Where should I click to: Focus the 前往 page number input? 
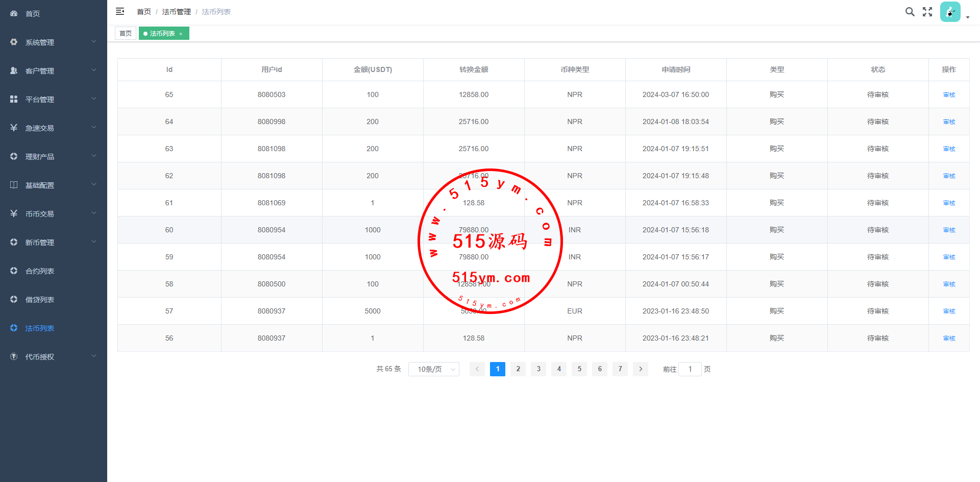690,369
